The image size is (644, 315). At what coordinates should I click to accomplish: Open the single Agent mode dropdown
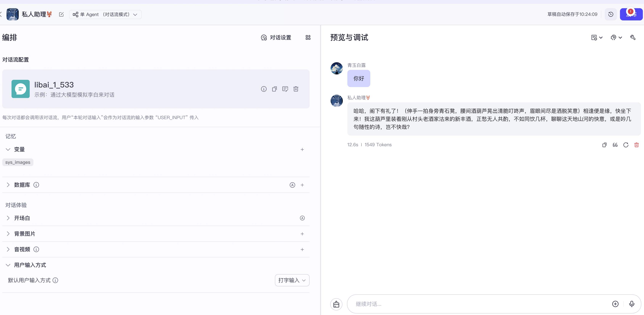(x=105, y=15)
